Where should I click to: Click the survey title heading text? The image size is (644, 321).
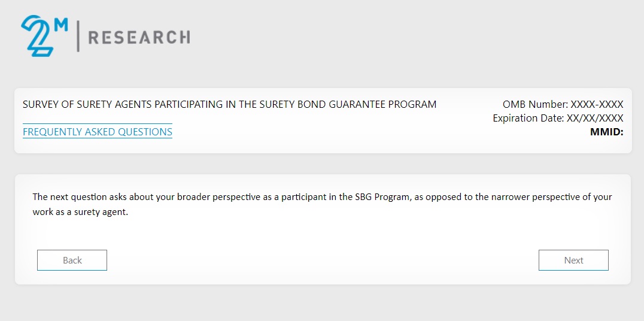229,104
